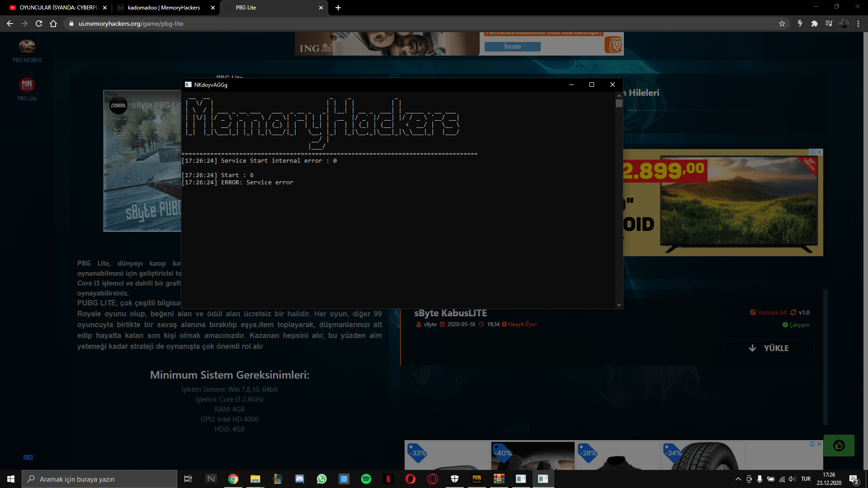Open the notification center

tap(854, 479)
